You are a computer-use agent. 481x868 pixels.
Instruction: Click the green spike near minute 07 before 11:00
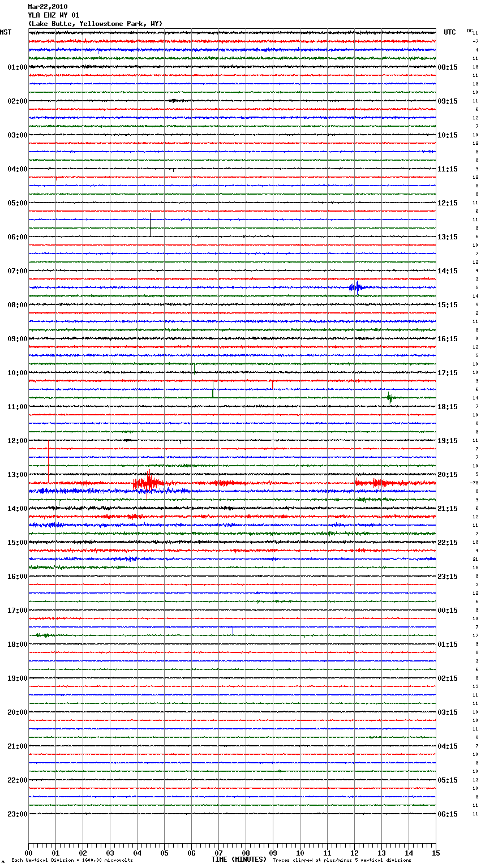pyautogui.click(x=213, y=389)
